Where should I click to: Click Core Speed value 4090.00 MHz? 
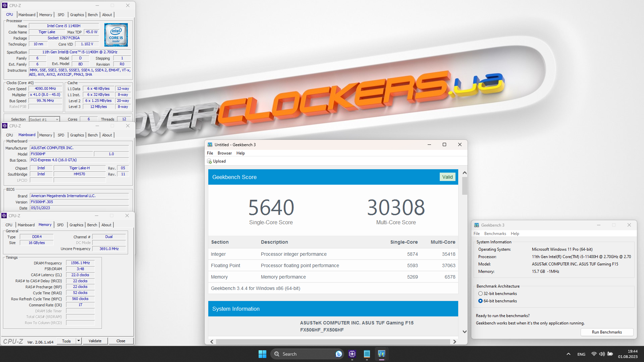tap(45, 88)
